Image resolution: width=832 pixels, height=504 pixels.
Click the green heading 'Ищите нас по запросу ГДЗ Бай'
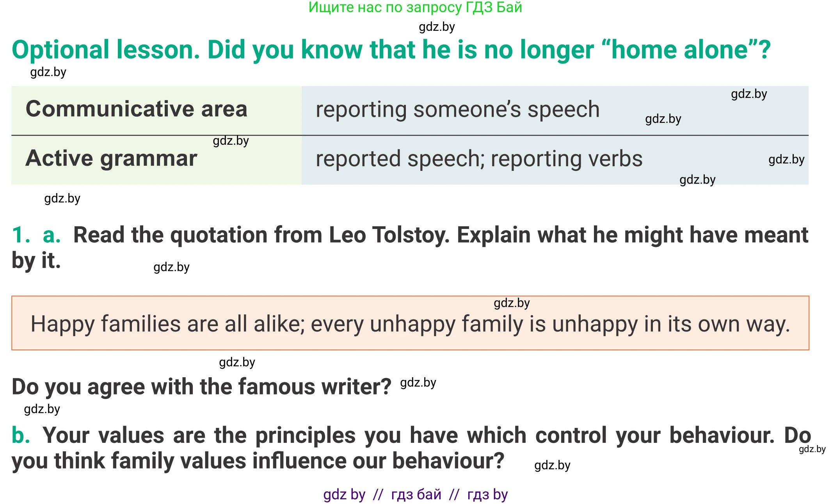tap(415, 8)
